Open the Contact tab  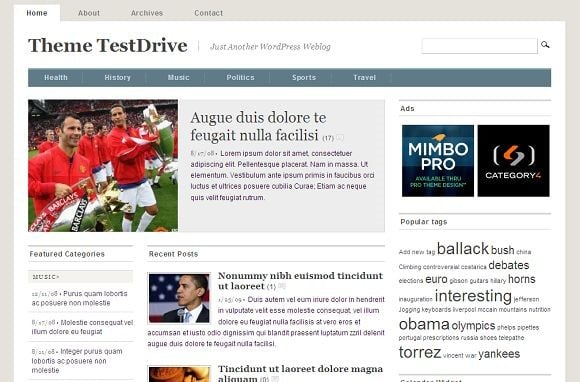click(209, 13)
